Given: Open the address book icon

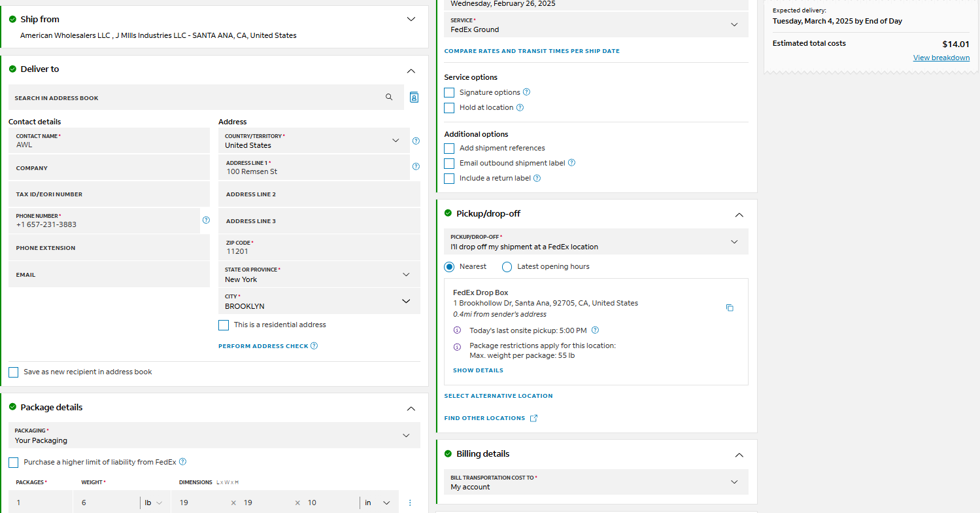Looking at the screenshot, I should pyautogui.click(x=414, y=97).
